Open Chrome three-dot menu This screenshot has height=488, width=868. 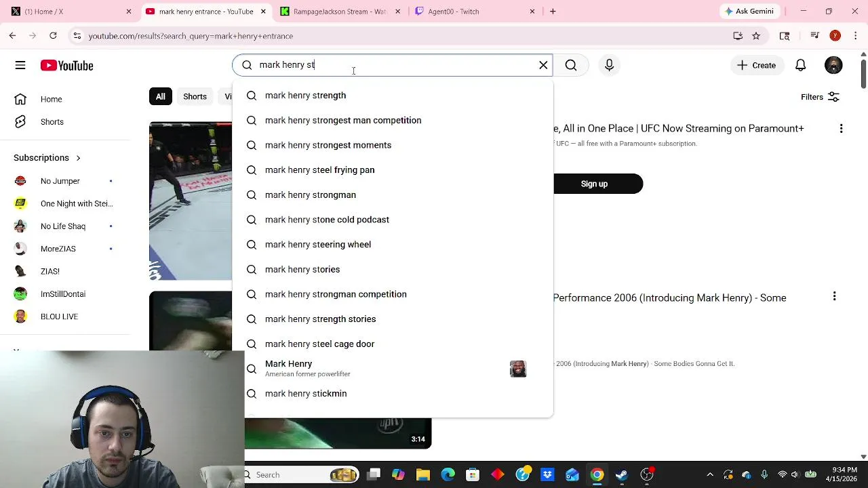pyautogui.click(x=854, y=35)
